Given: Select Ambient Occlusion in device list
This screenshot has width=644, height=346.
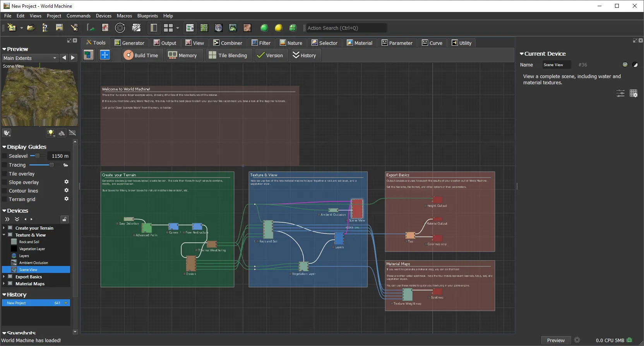Looking at the screenshot, I should (x=34, y=263).
